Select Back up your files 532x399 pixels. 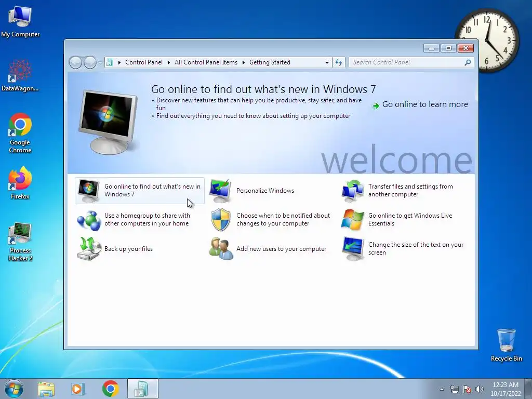click(128, 249)
